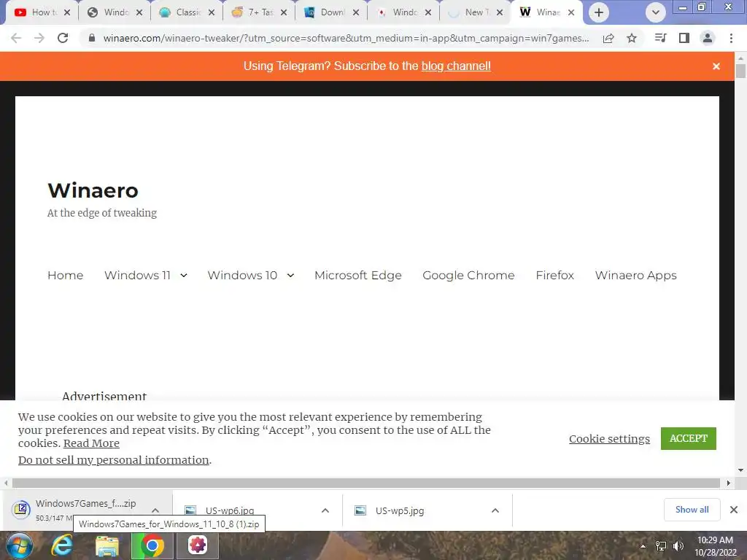Click the address bar URL
This screenshot has height=560, width=747.
click(346, 38)
